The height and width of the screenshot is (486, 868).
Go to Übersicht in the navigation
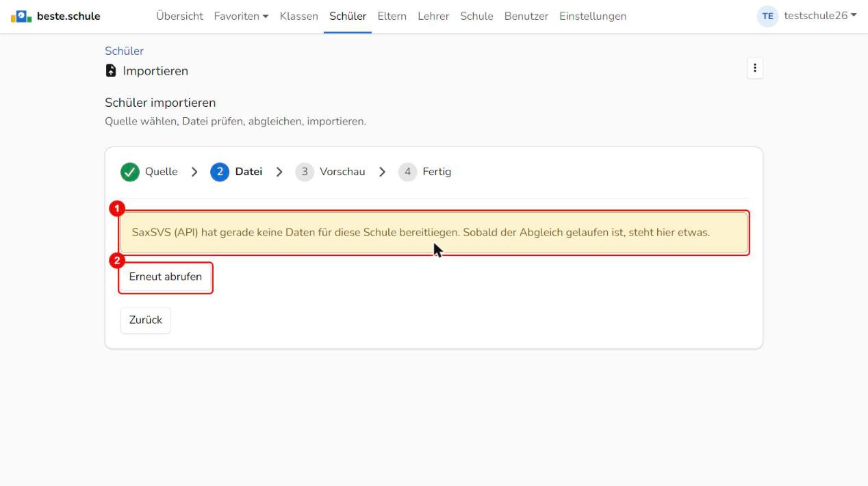[x=179, y=16]
